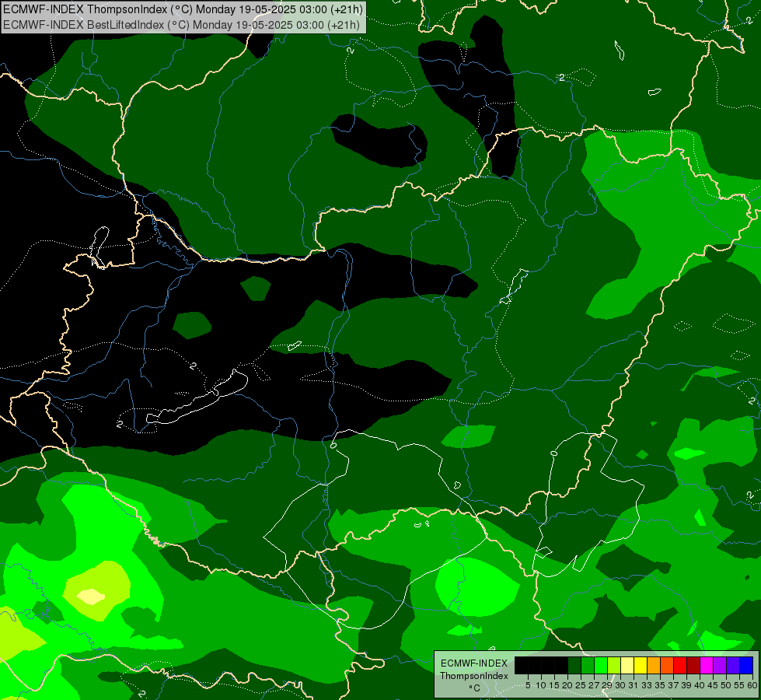Click the legend tick value 60

pyautogui.click(x=752, y=685)
